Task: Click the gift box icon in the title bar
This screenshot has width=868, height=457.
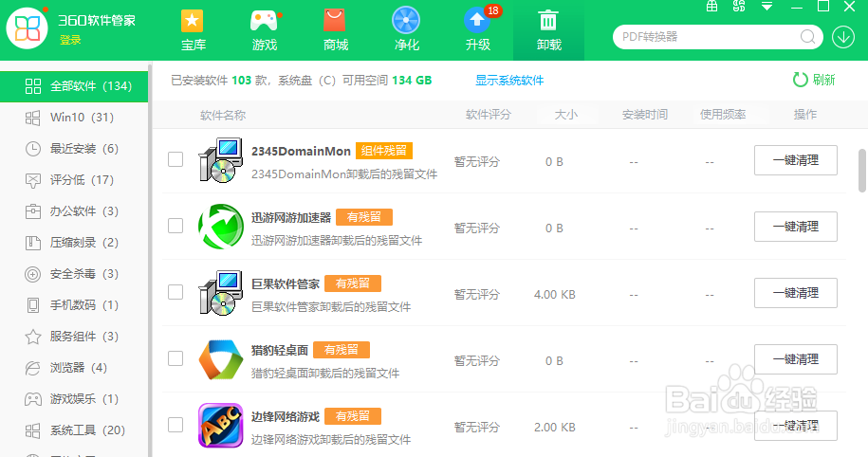Action: point(711,6)
